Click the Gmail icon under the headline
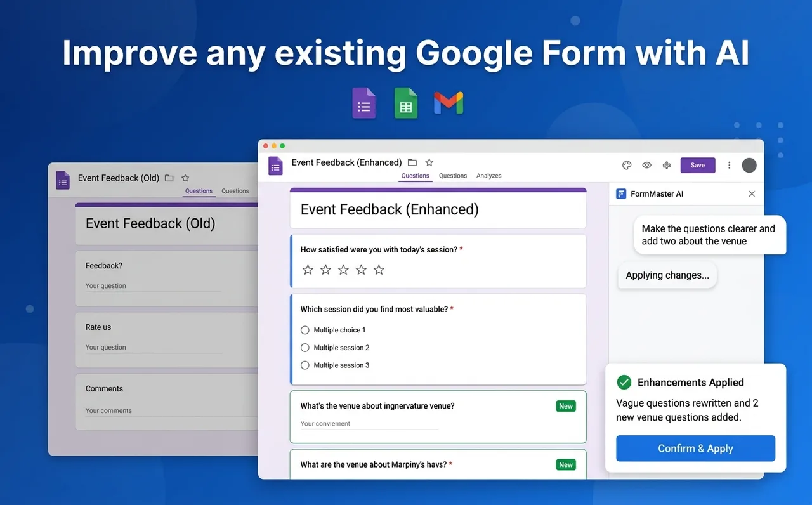The image size is (812, 505). 449,103
